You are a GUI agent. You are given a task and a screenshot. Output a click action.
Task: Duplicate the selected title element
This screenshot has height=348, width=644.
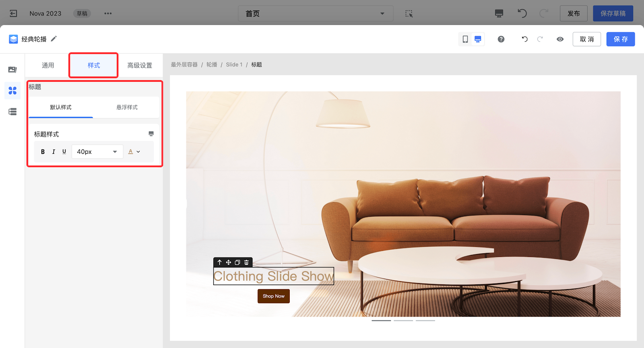click(237, 262)
